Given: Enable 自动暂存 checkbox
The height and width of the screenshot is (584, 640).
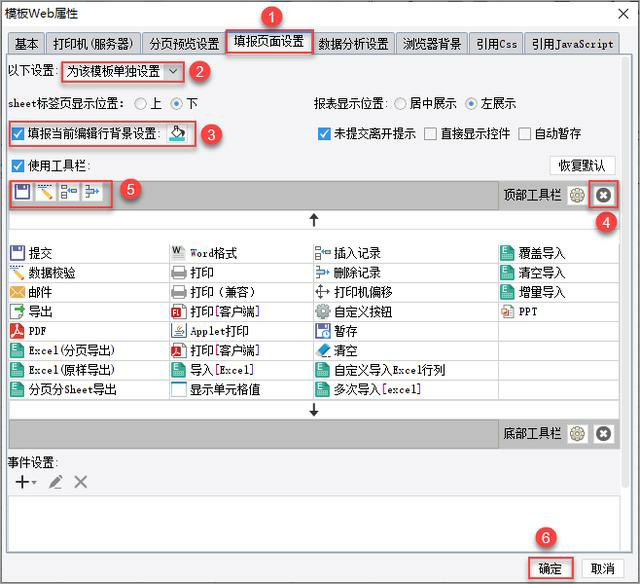Looking at the screenshot, I should 524,133.
